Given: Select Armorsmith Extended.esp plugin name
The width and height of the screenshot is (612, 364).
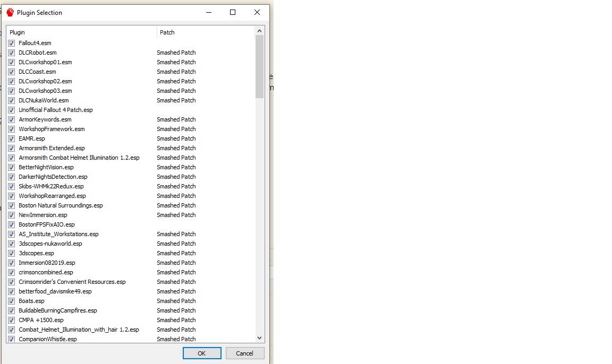Looking at the screenshot, I should tap(52, 148).
